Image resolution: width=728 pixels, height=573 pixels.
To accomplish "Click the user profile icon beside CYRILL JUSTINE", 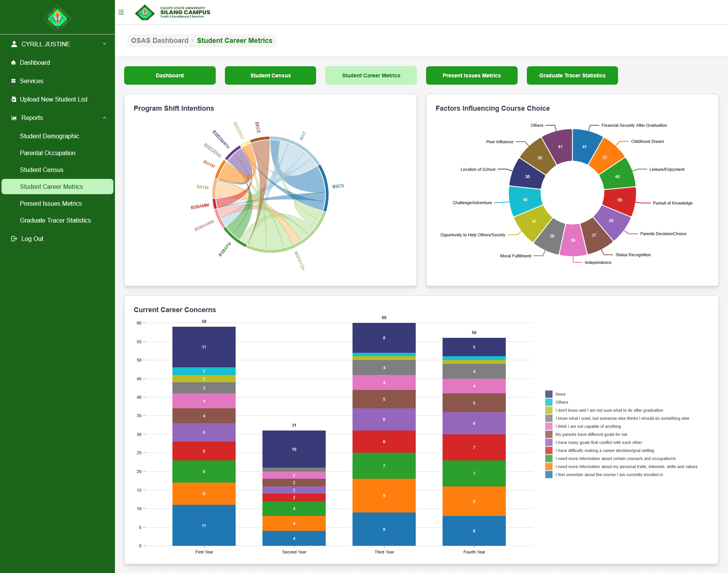I will (14, 44).
